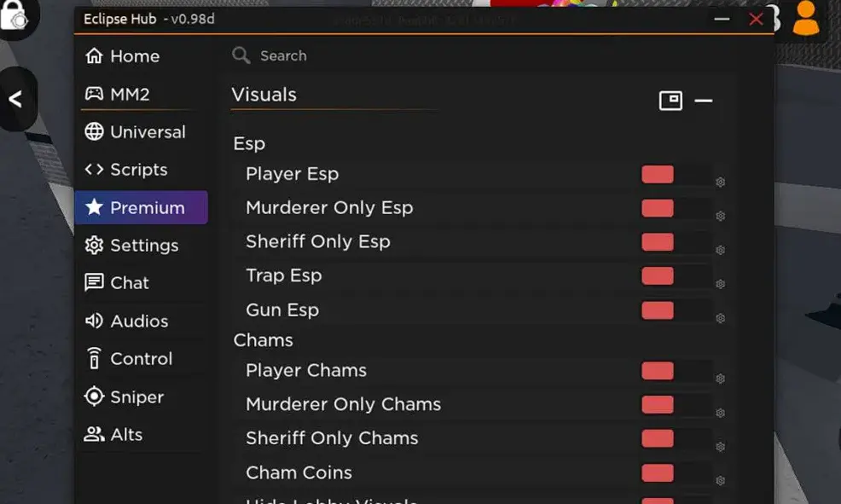This screenshot has height=504, width=841.
Task: Click the Home house icon in sidebar
Action: click(x=94, y=55)
